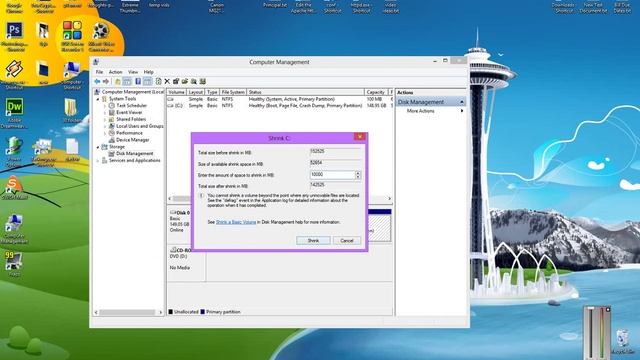
Task: Expand the Event Viewer node arrow
Action: pos(105,113)
